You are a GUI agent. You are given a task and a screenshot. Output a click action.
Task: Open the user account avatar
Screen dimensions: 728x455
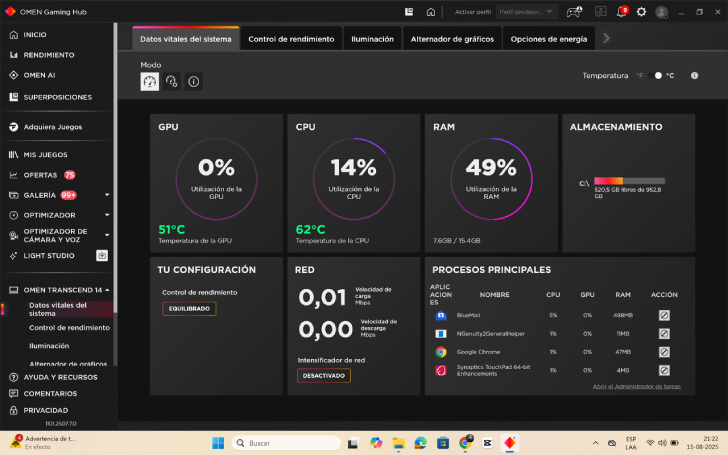point(661,12)
